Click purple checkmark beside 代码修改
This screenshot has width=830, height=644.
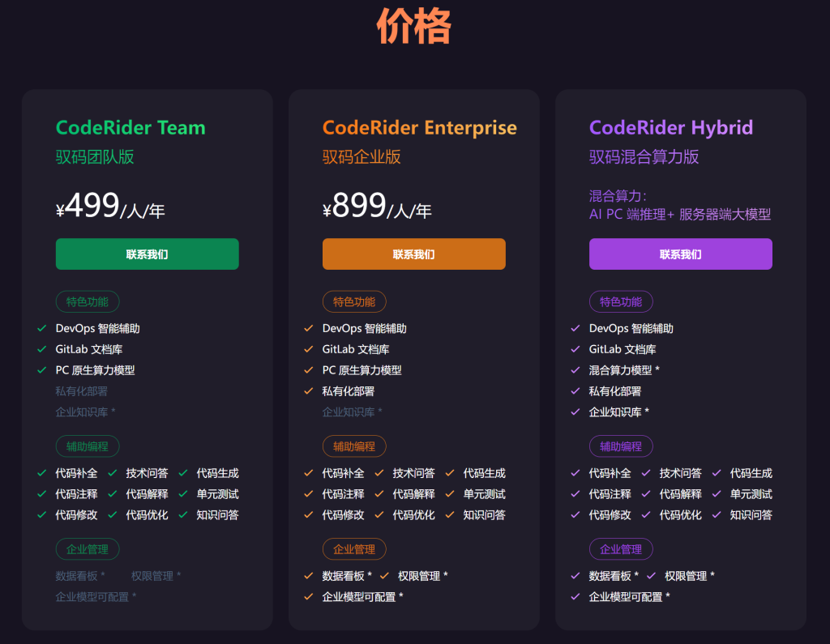pos(575,514)
